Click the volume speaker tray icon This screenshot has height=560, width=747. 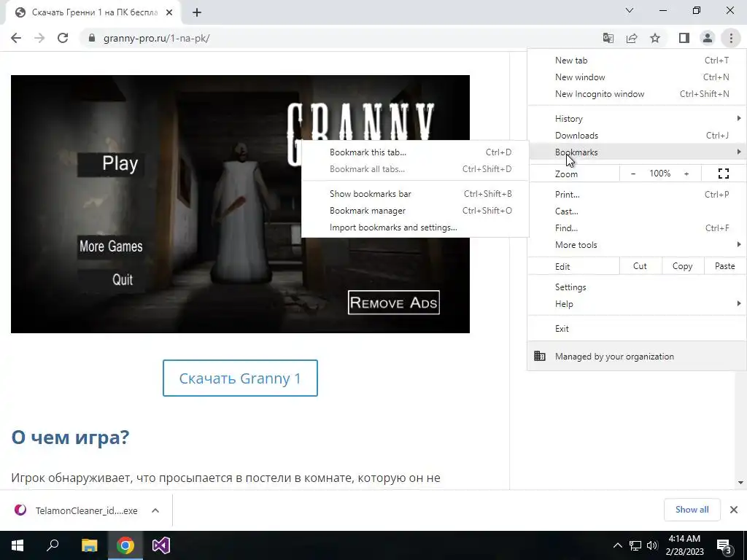pos(652,545)
